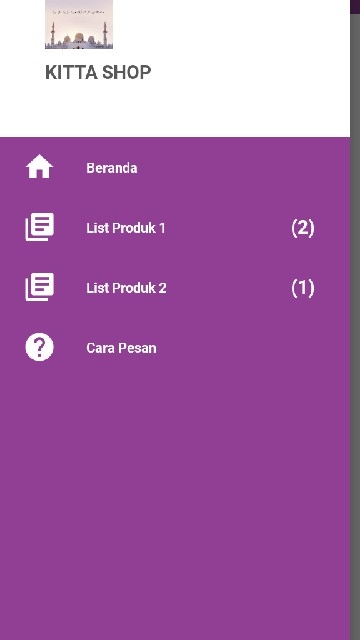Screen dimensions: 360x640
Task: Select the document-stack icon for List Produk 2
Action: tap(40, 287)
